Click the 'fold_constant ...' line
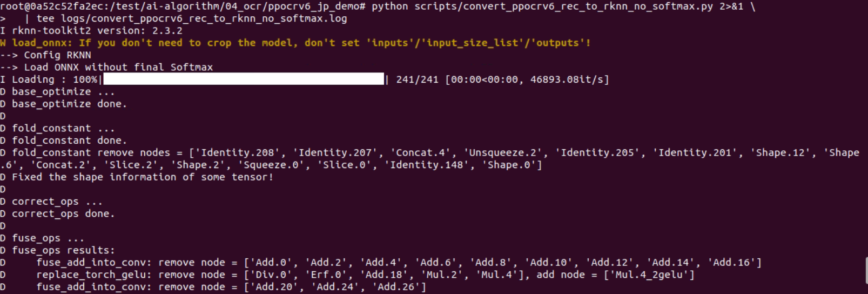This screenshot has height=294, width=868. coord(57,128)
